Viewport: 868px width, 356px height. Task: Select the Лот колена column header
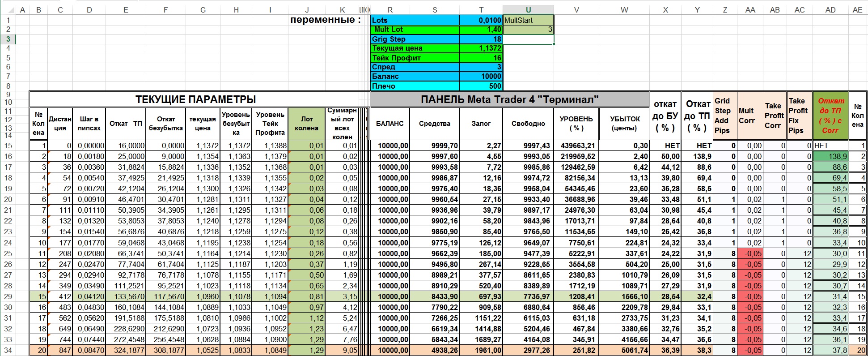coord(306,124)
